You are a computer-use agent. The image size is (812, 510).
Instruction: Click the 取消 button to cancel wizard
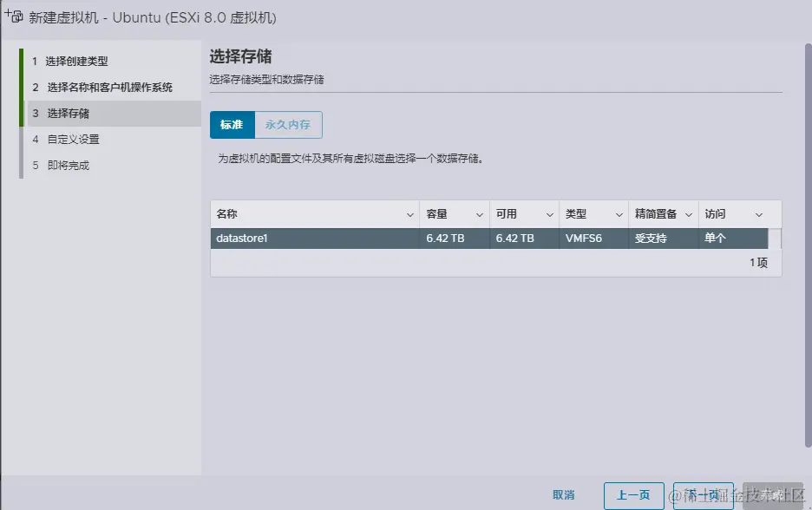pyautogui.click(x=564, y=495)
